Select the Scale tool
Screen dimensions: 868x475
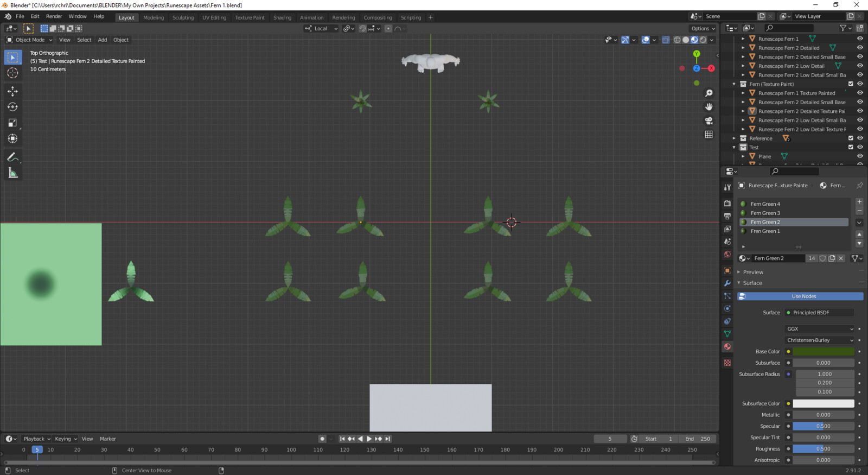pyautogui.click(x=12, y=123)
